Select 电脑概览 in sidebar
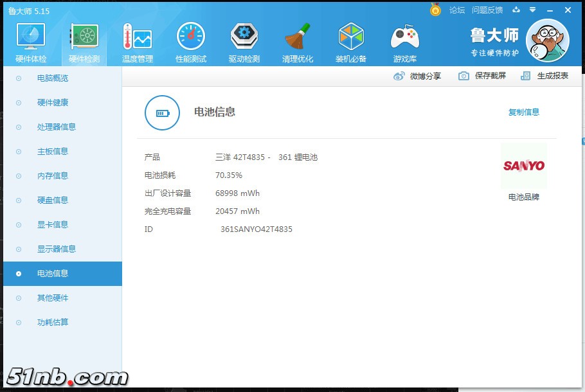 (53, 78)
